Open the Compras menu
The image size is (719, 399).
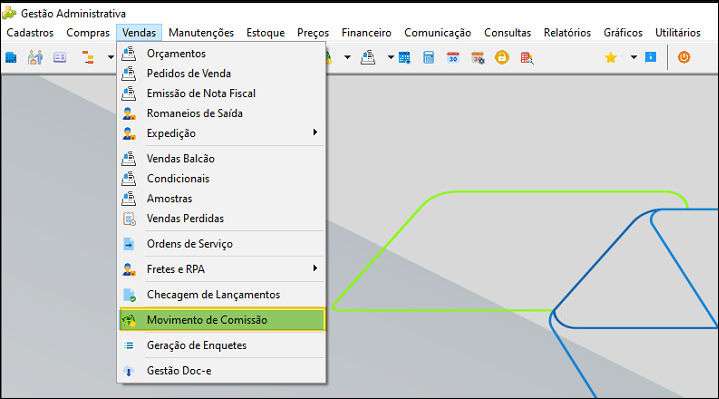point(88,33)
